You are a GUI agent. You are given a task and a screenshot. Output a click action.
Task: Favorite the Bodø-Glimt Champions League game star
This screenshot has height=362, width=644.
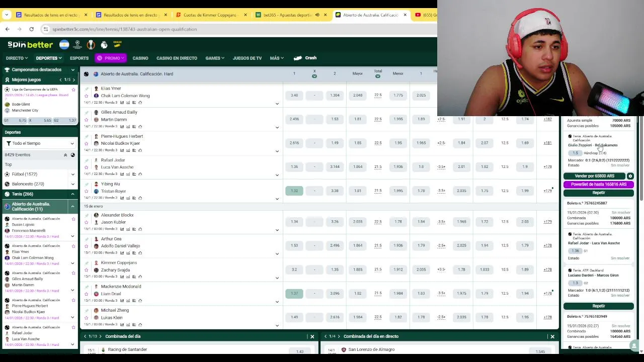[73, 89]
